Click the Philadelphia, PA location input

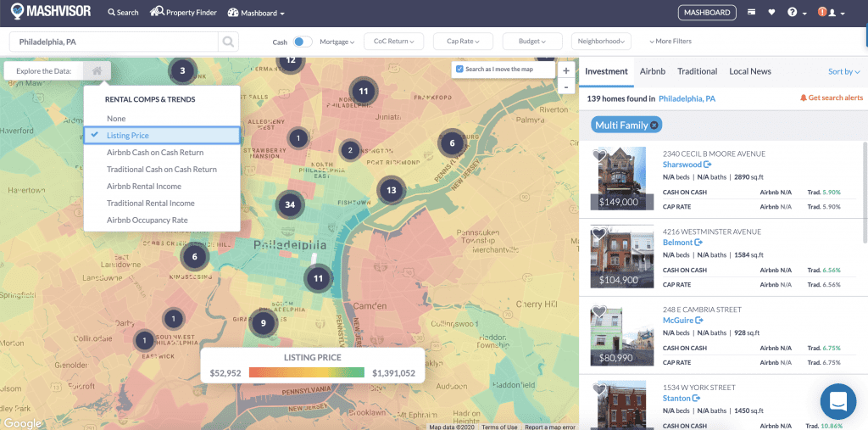114,42
